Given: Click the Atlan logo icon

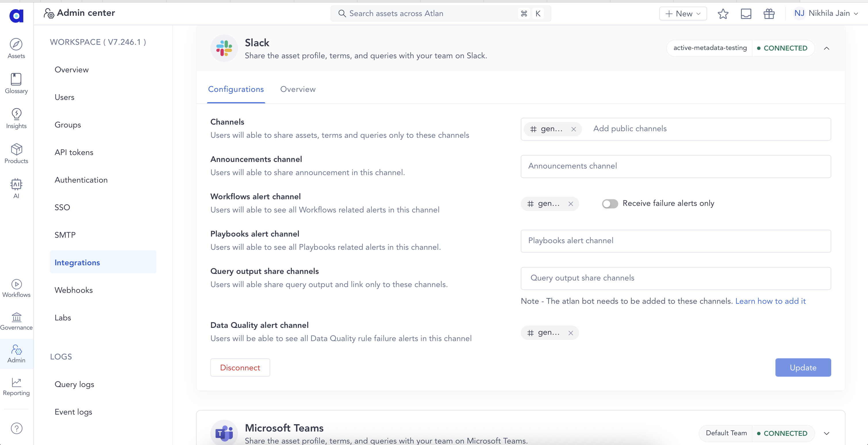Looking at the screenshot, I should click(16, 16).
